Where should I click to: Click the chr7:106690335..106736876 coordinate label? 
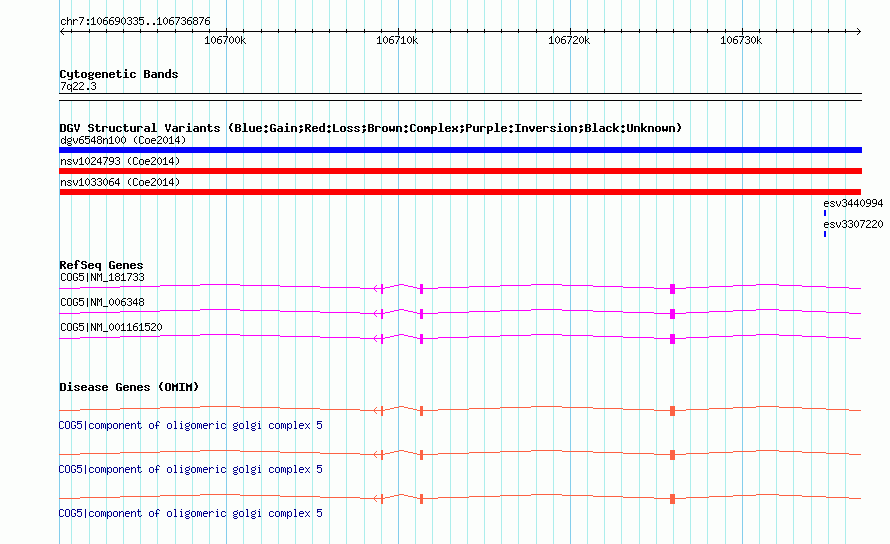135,22
